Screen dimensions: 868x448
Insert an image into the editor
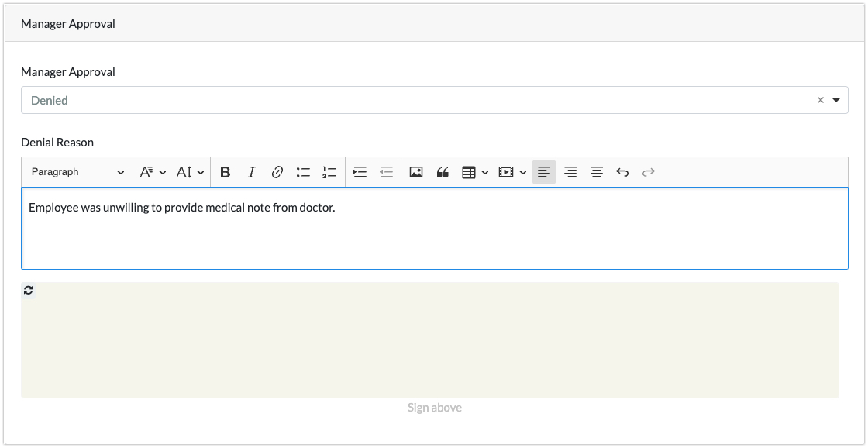416,172
